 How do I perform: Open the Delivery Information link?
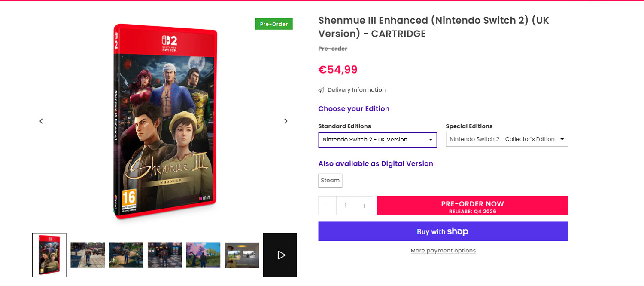[356, 90]
